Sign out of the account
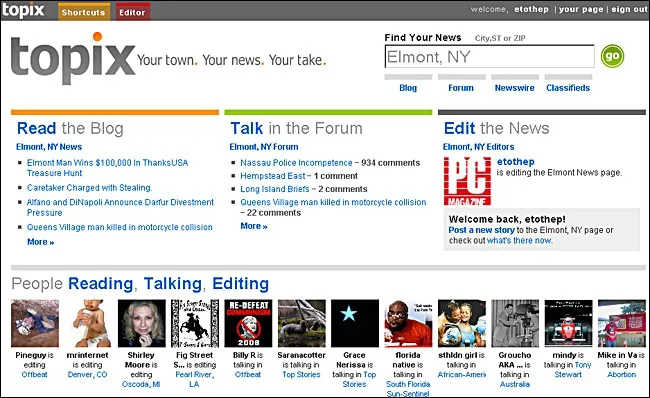Screen dimensions: 650x398 [x=629, y=9]
